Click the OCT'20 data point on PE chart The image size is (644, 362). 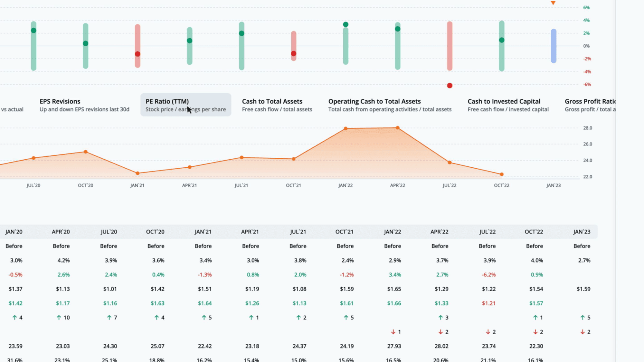85,152
